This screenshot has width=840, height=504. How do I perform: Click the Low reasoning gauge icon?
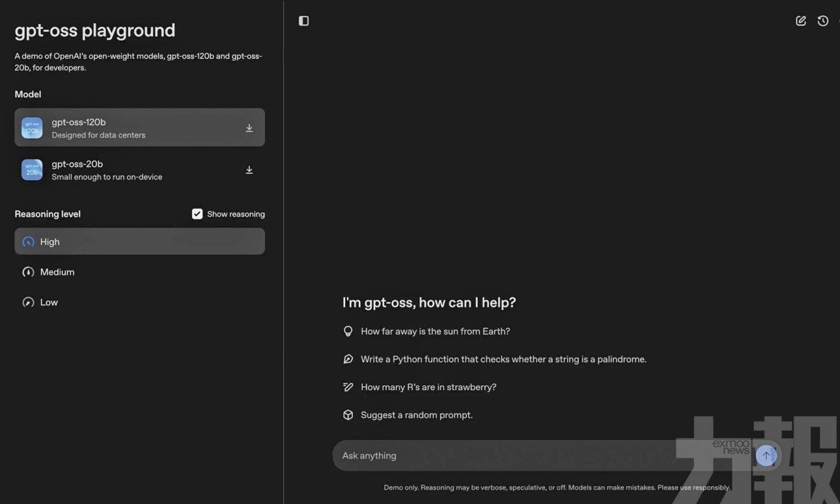click(28, 302)
